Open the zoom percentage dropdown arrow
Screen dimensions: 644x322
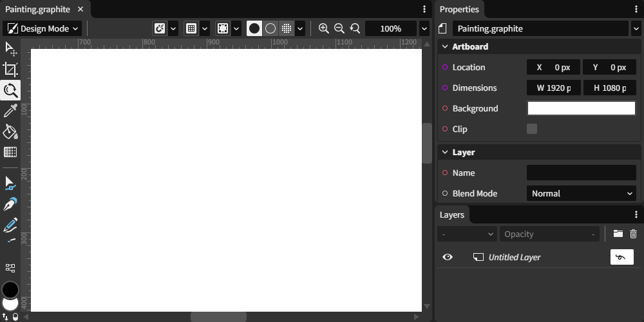point(424,28)
